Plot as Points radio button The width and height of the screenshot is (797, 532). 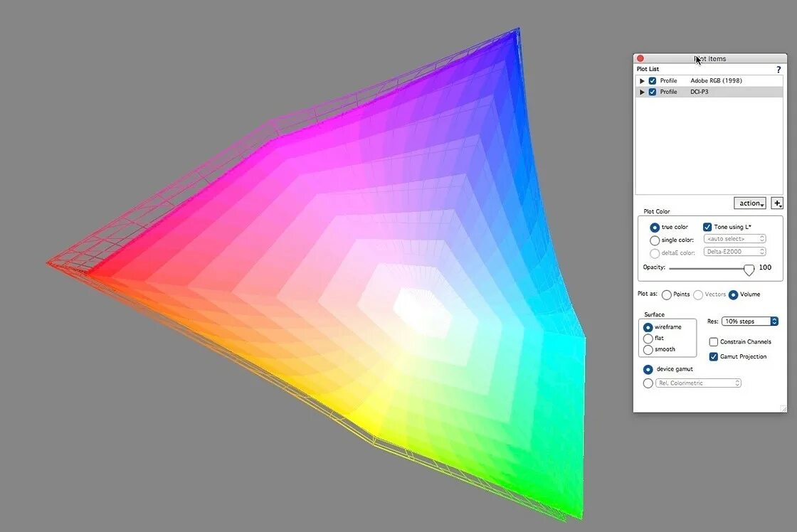point(666,294)
